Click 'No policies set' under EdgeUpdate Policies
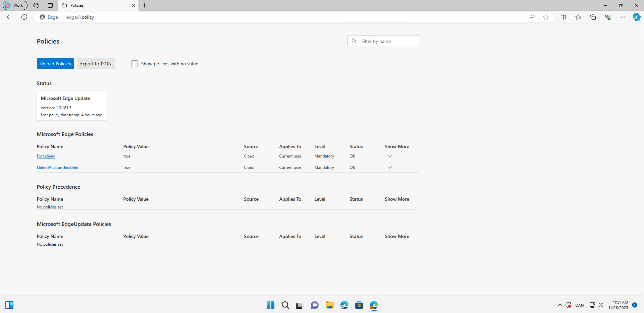 50,244
